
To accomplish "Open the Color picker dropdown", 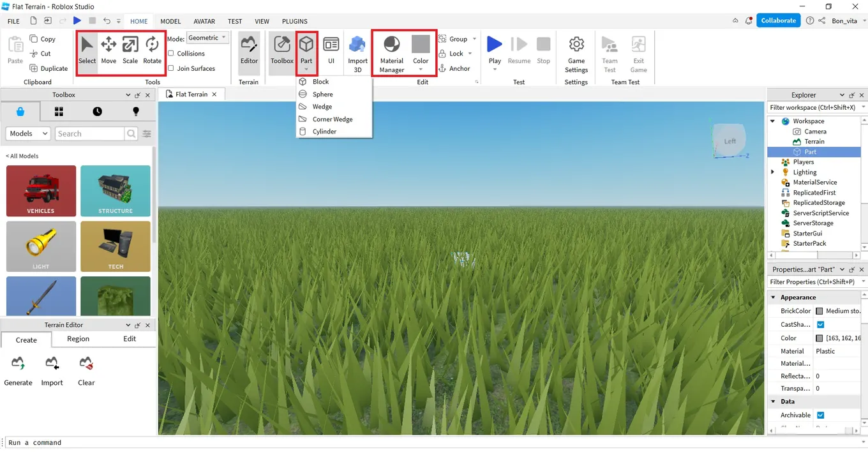I will point(421,69).
